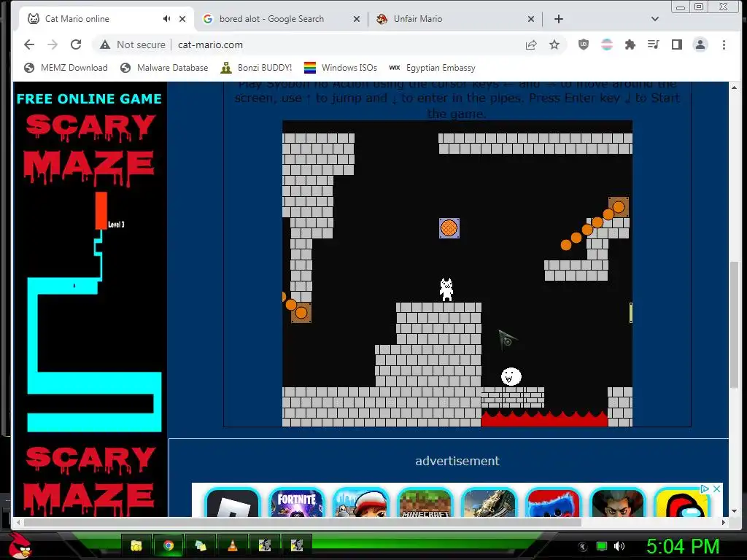Viewport: 747px width, 560px height.
Task: Open the MEMZ Download bookmark
Action: (x=66, y=68)
